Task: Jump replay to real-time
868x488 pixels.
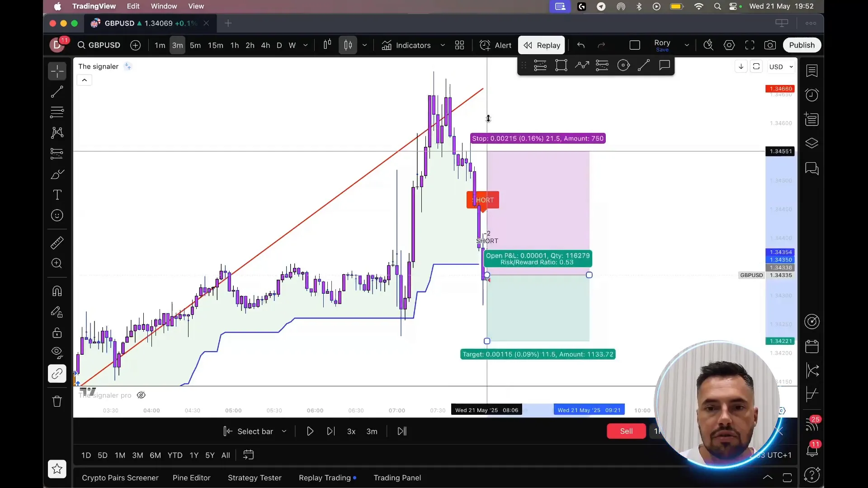Action: pos(402,432)
